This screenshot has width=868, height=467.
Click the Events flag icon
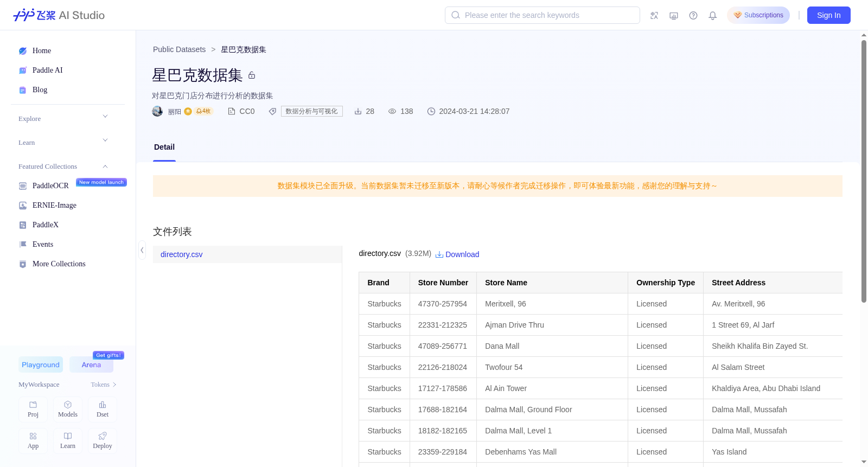point(23,245)
